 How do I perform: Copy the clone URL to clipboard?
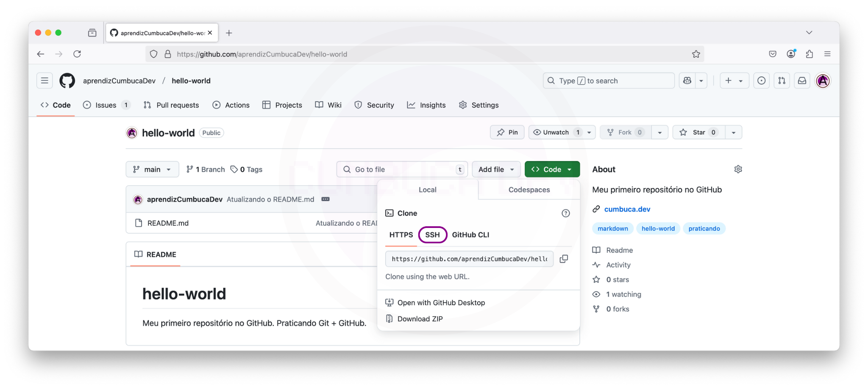[564, 259]
